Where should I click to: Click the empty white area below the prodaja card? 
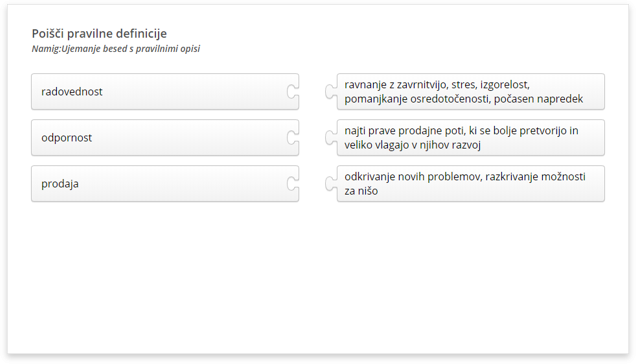click(165, 276)
